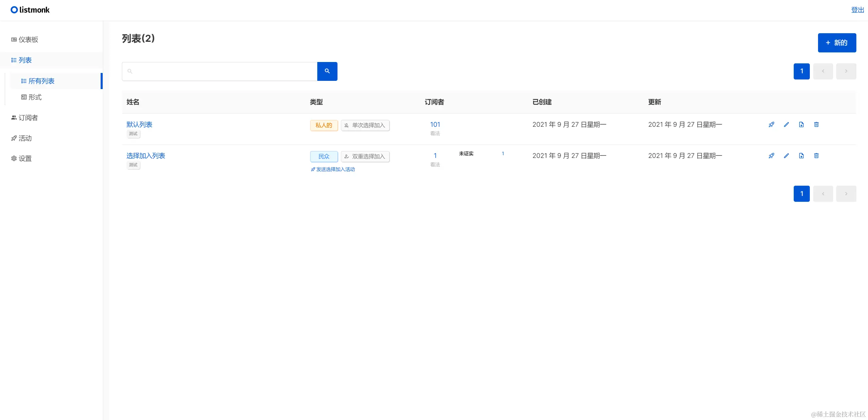Screen dimensions: 868x420
Task: Go to previous page using top chevron
Action: (x=823, y=71)
